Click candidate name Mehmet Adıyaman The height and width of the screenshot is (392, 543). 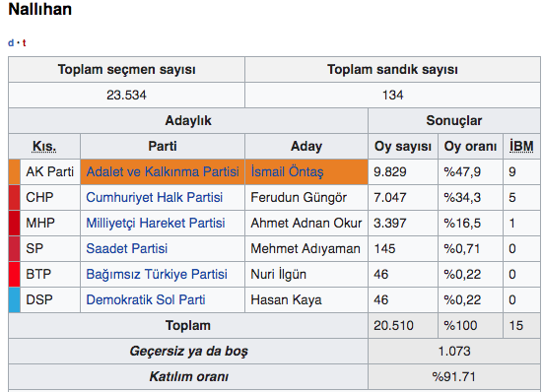click(x=305, y=248)
